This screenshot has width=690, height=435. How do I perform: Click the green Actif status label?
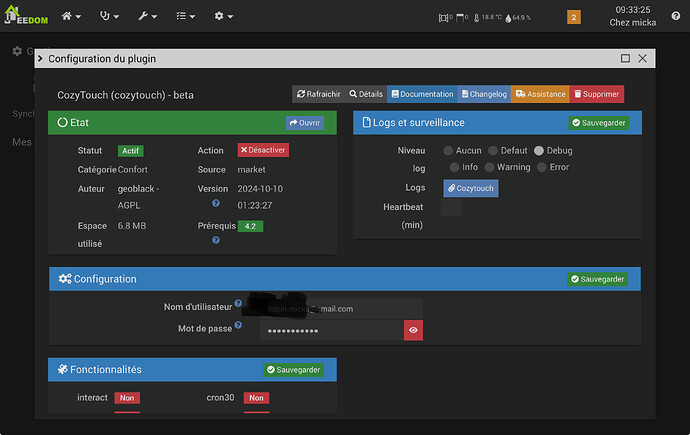(x=131, y=151)
